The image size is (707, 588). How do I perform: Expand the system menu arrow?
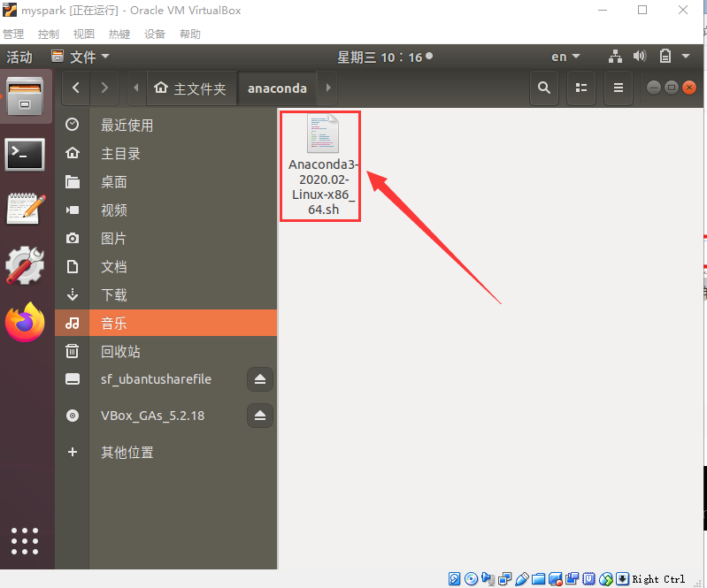click(x=686, y=57)
